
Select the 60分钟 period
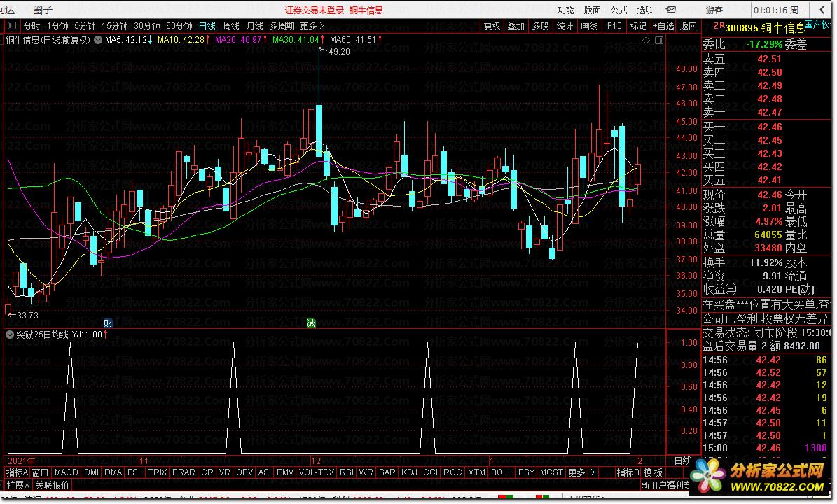(179, 26)
